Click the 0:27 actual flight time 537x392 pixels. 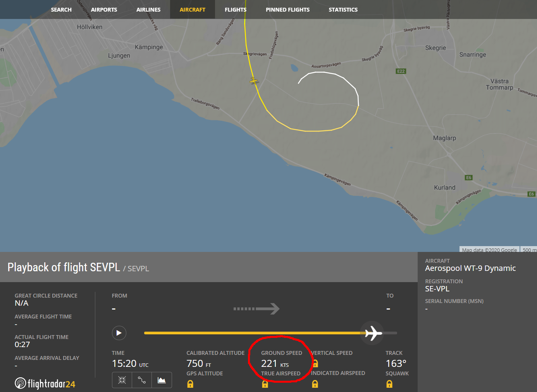point(22,344)
